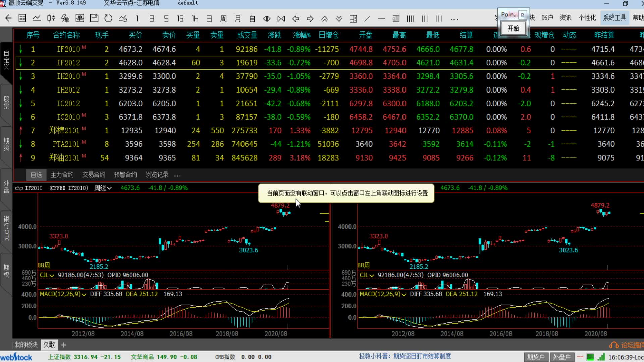Switch chart to weekly period 周
644x362 pixels.
[x=223, y=19]
